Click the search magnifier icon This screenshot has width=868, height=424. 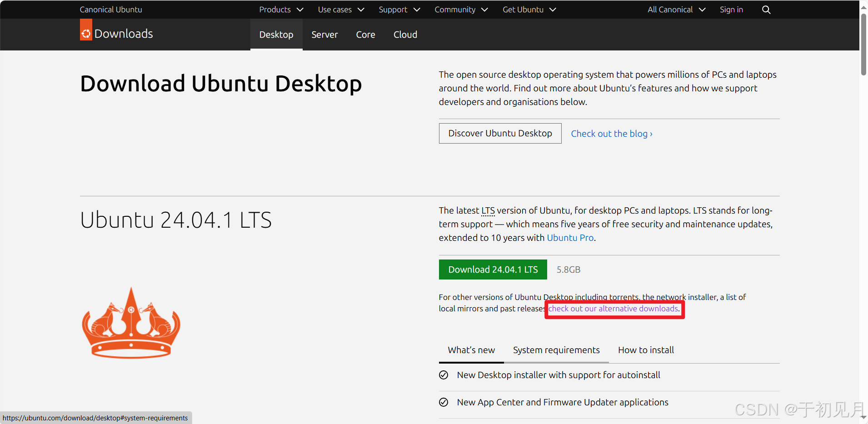pos(766,10)
